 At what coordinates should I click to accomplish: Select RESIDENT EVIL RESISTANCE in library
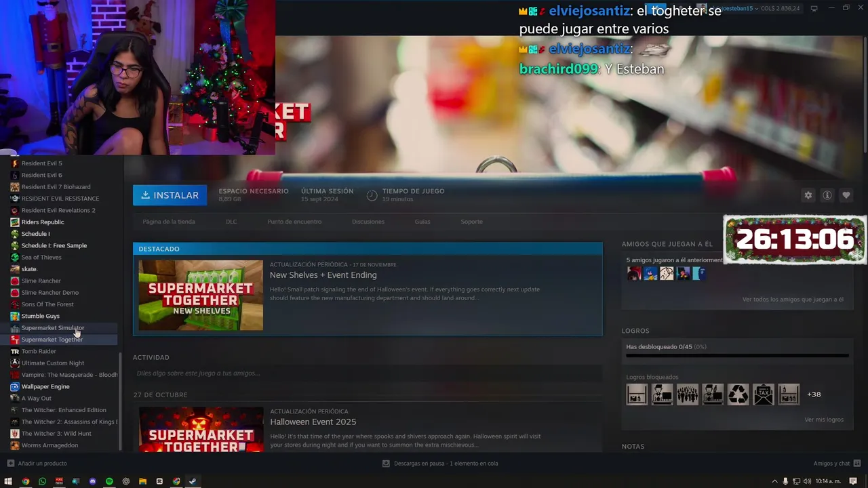coord(60,199)
